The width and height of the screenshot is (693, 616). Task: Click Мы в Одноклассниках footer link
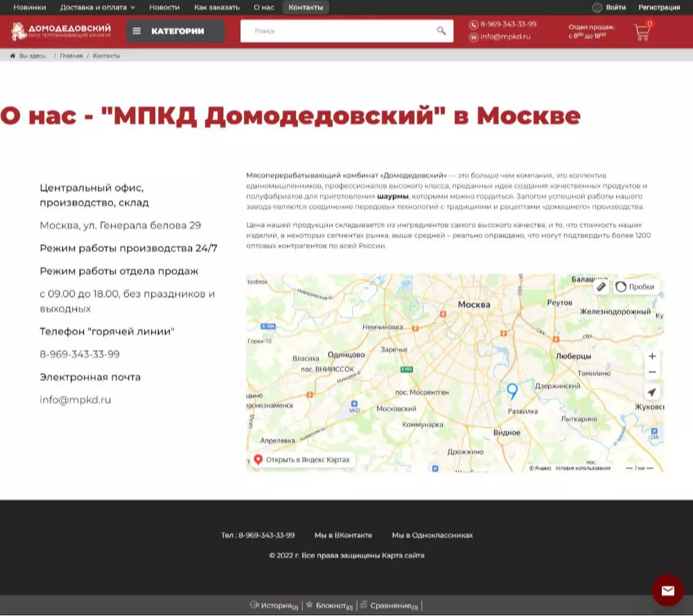(432, 535)
